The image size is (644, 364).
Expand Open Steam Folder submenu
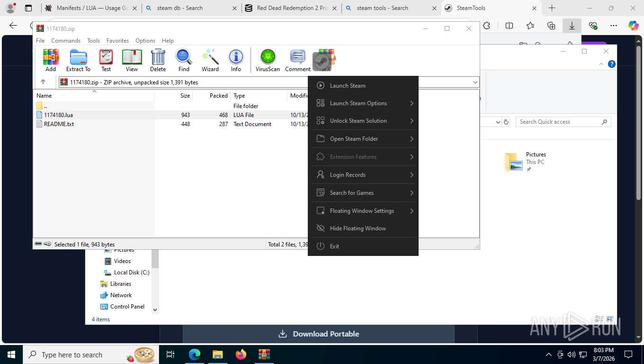coord(363,139)
